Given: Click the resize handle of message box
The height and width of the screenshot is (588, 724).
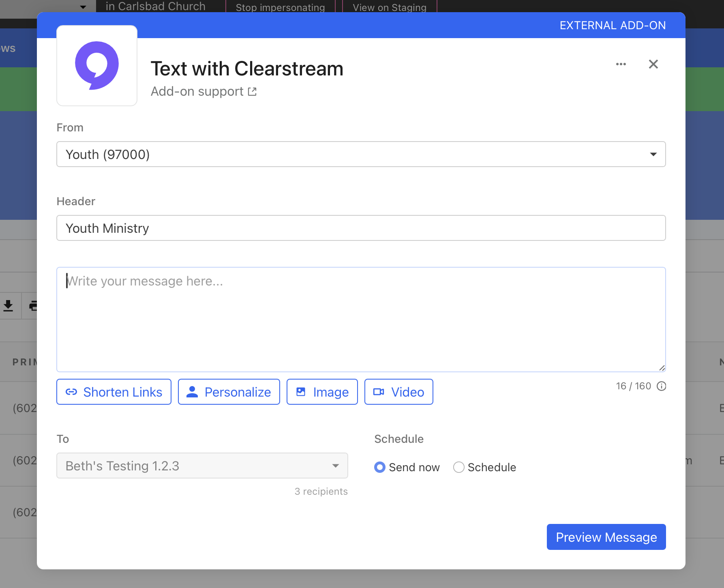Looking at the screenshot, I should coord(662,368).
